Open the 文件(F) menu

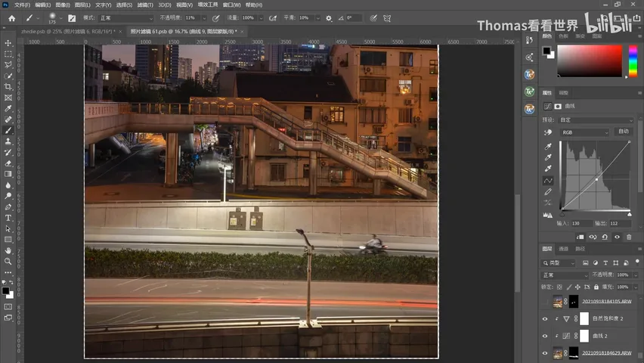[22, 5]
